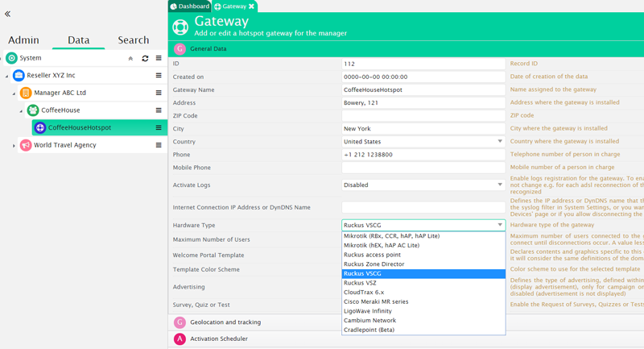Screen dimensions: 644x349
Task: Open hamburger menu for CoffeeHouseHotspot
Action: (x=159, y=128)
